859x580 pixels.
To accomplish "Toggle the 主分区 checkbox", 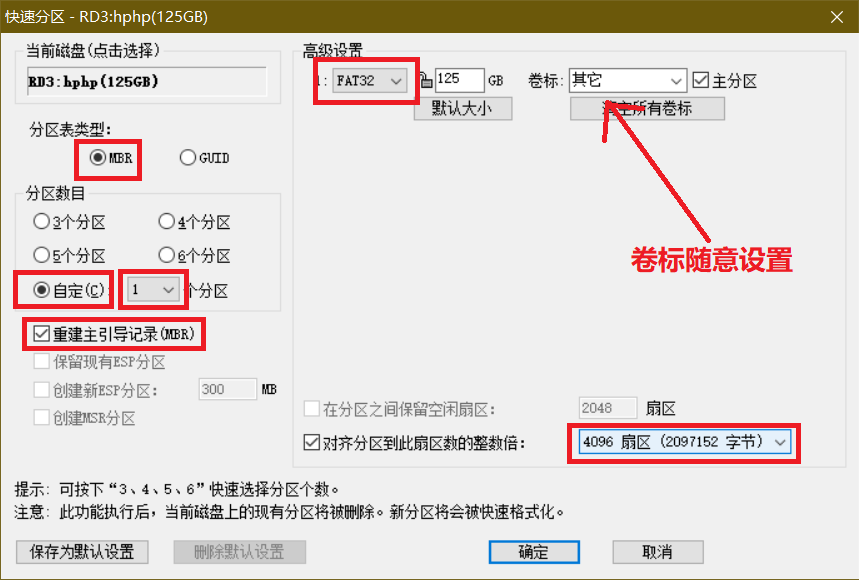I will [x=701, y=80].
